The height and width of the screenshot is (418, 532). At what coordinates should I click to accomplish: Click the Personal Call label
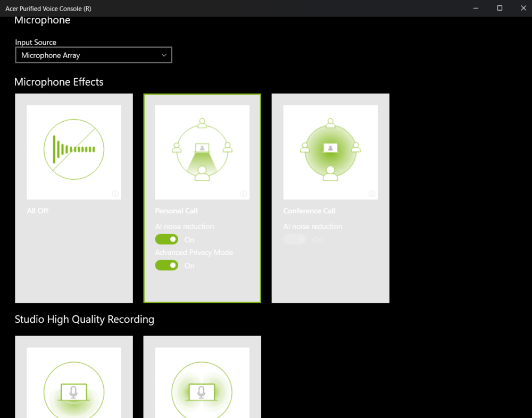[177, 211]
